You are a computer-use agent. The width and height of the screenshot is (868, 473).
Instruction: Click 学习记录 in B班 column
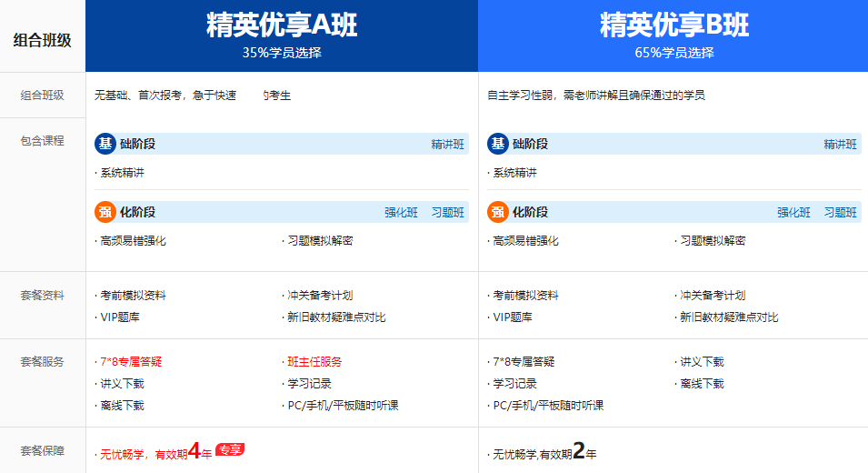click(x=514, y=384)
